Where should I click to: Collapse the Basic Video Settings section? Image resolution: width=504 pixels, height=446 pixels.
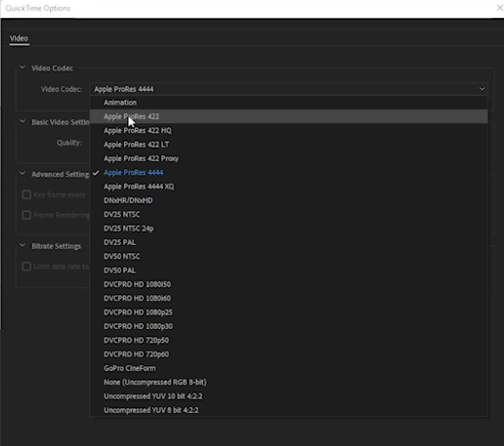(x=23, y=121)
